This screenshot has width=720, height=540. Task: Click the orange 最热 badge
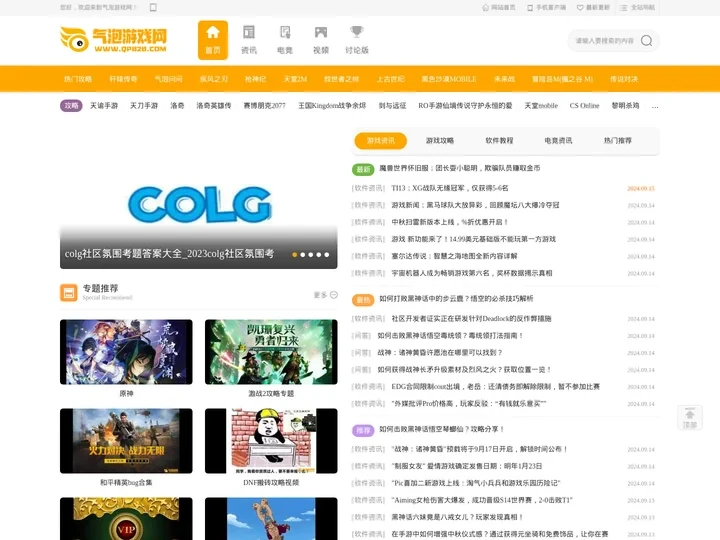point(363,300)
